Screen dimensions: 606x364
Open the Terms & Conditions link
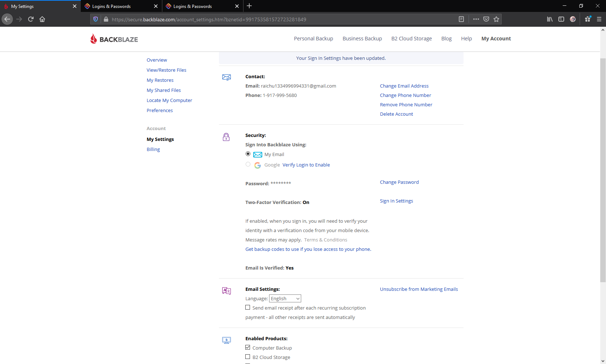(x=326, y=240)
